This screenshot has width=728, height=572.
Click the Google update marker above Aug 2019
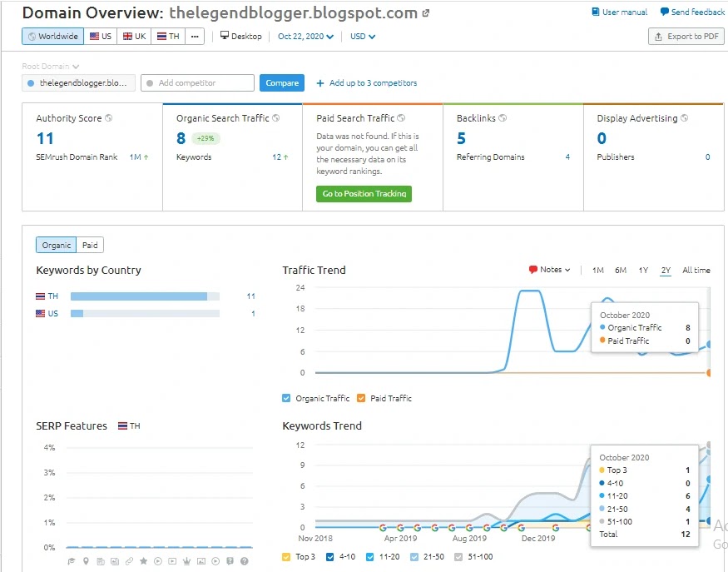click(469, 528)
